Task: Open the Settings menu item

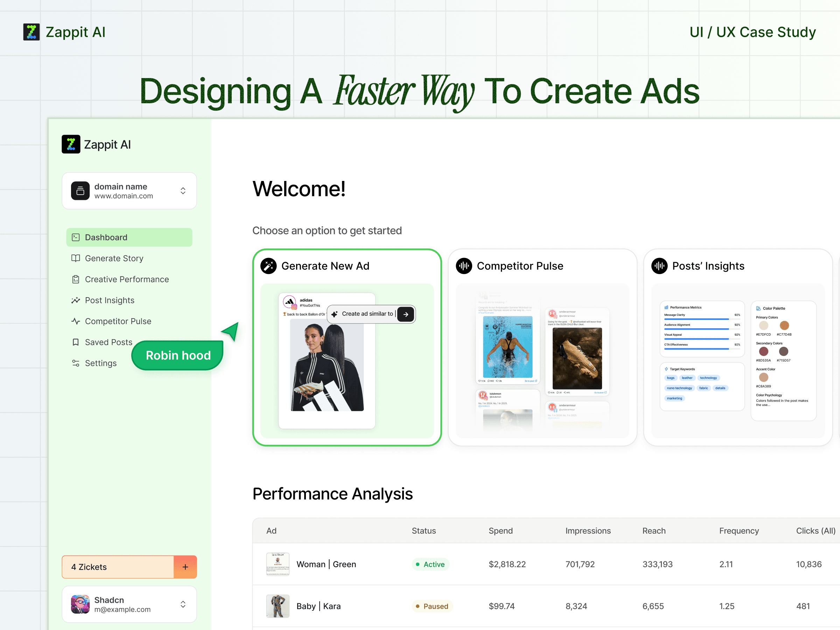Action: [101, 363]
